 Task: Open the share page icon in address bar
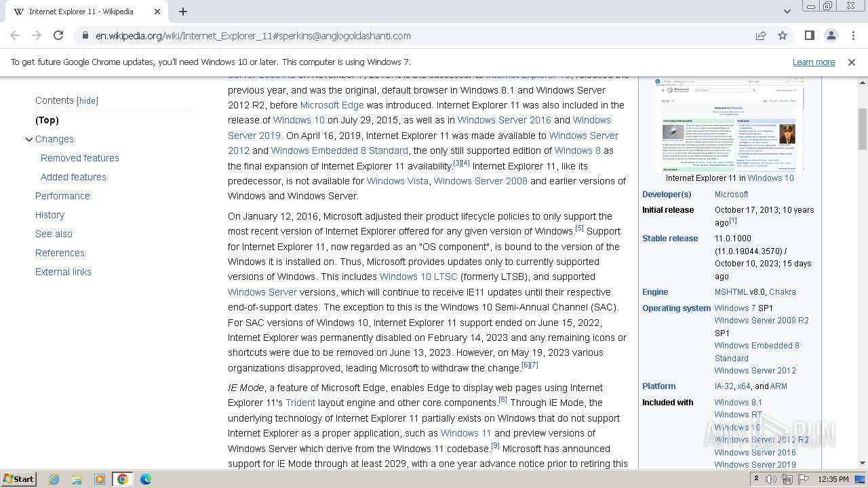(x=761, y=35)
